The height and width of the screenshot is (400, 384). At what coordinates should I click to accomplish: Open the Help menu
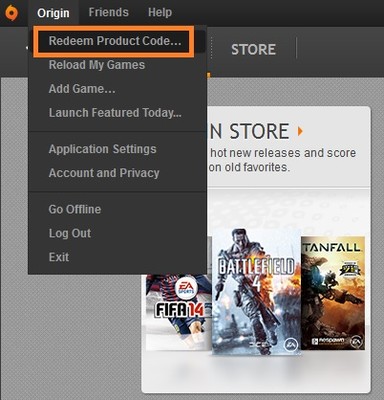click(x=160, y=12)
